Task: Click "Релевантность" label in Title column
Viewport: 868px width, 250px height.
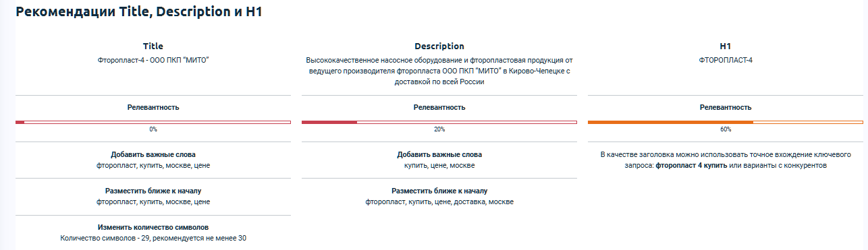Action: pyautogui.click(x=153, y=107)
